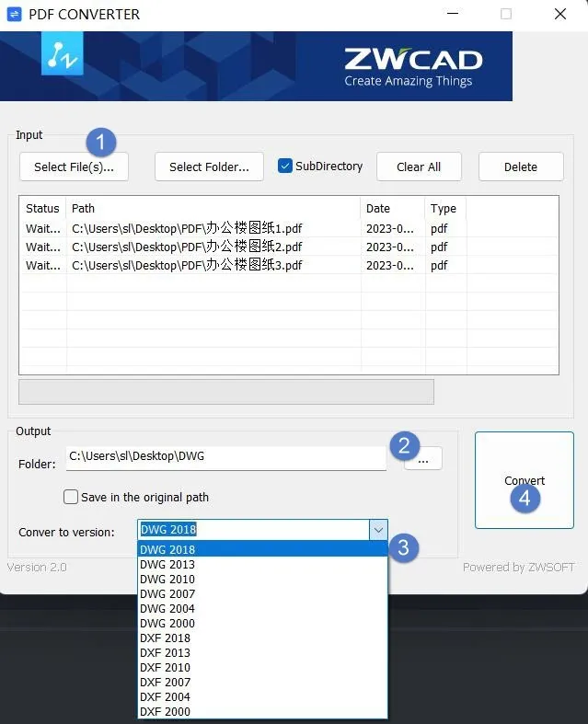Select the 办公楼图纸2.pdf row in file list
Viewport: 588px width, 724px height.
(289, 247)
